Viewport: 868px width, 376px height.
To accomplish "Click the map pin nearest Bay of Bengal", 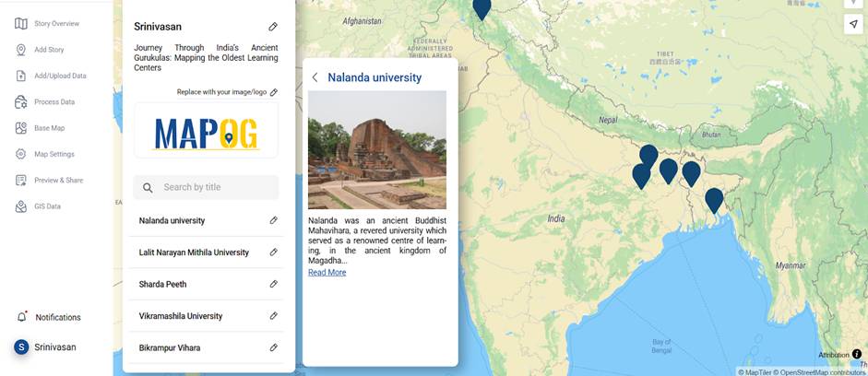I will pos(714,200).
